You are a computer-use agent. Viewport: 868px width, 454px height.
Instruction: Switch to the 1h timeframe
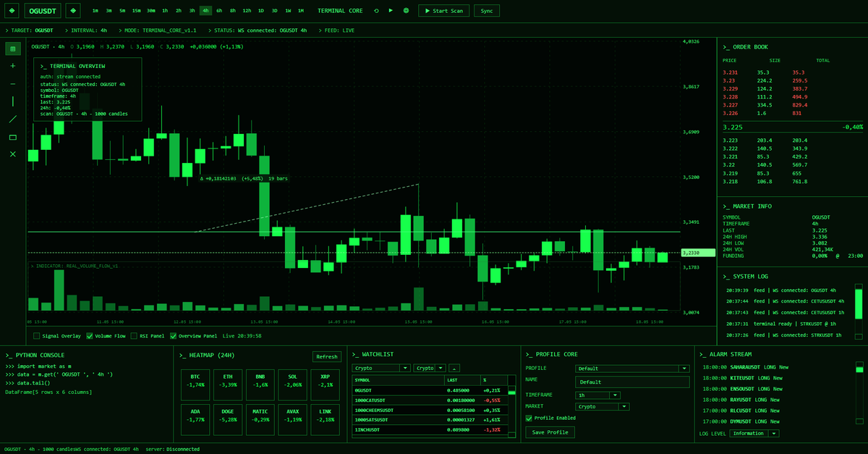[165, 11]
